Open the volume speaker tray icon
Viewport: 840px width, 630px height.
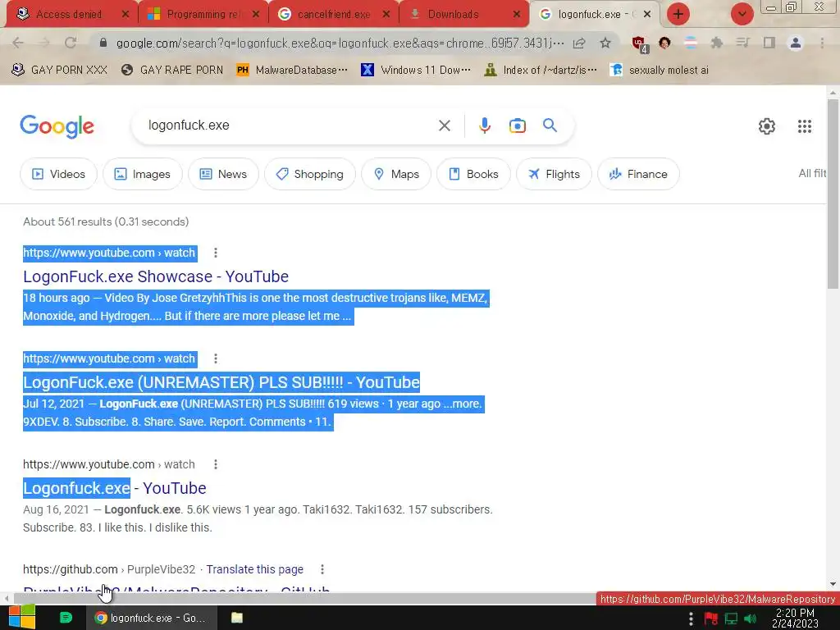click(x=750, y=619)
